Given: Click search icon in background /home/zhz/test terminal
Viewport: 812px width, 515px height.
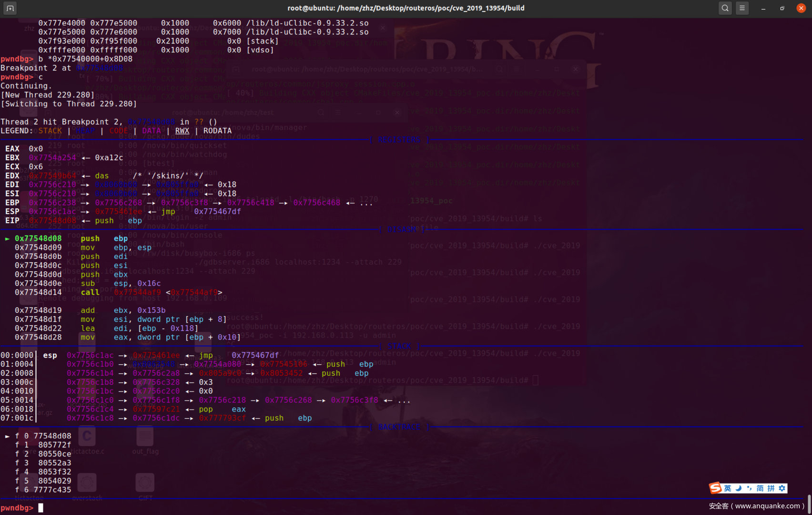Looking at the screenshot, I should [x=321, y=113].
